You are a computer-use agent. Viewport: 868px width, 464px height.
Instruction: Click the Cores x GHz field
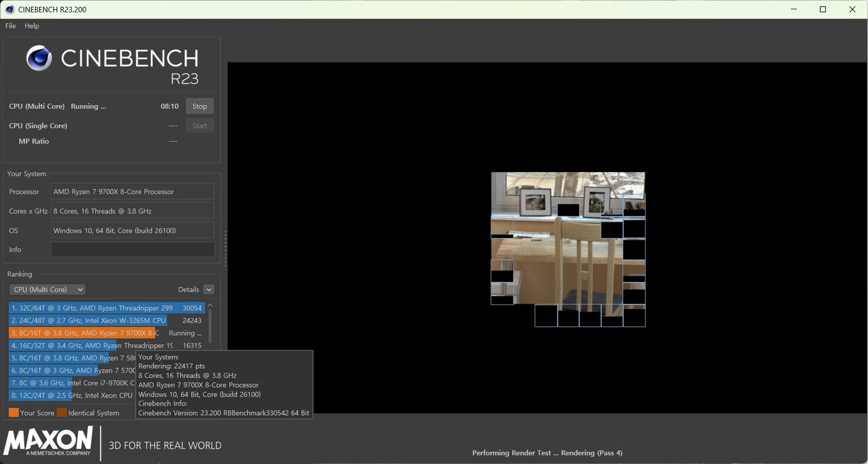[x=132, y=211]
